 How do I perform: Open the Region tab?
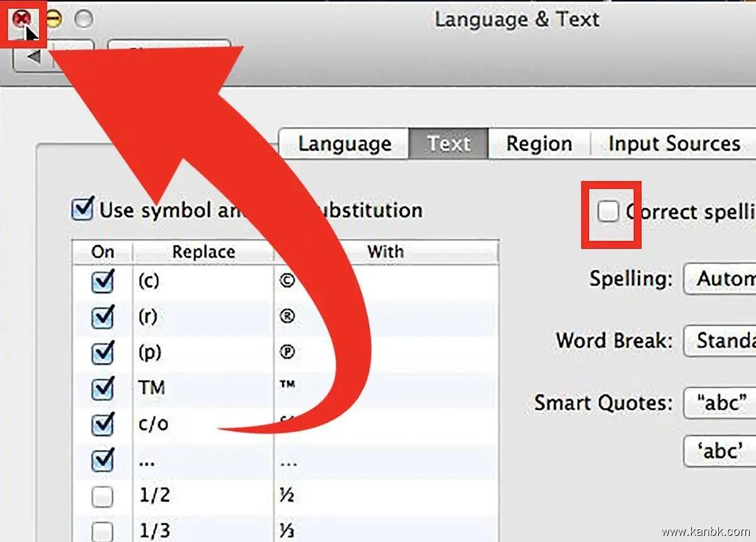539,144
